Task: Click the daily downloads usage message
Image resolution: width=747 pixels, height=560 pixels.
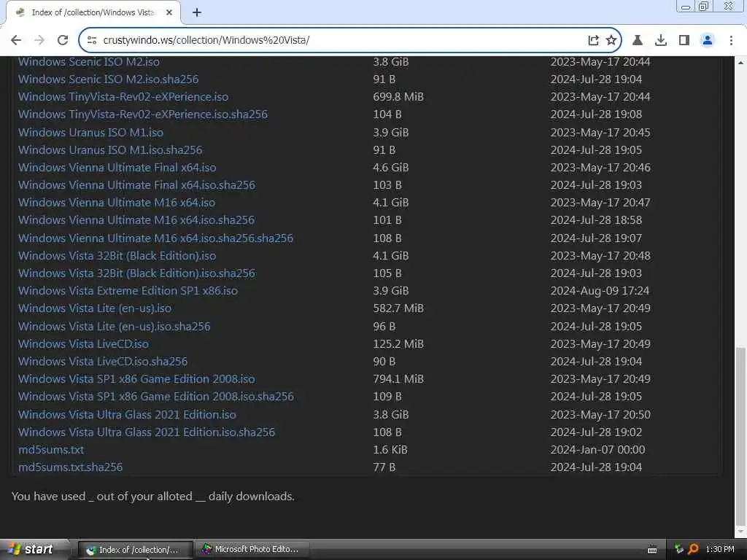Action: 153,496
